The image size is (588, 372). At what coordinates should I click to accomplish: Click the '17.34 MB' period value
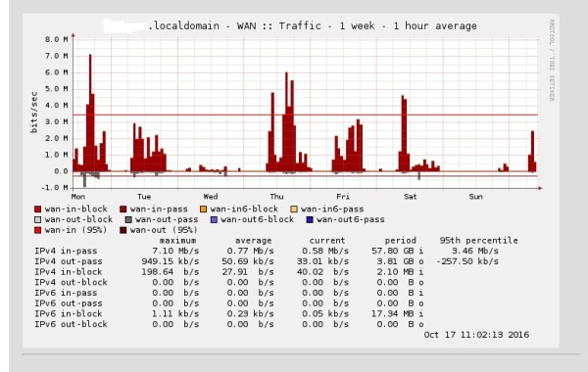pyautogui.click(x=393, y=314)
